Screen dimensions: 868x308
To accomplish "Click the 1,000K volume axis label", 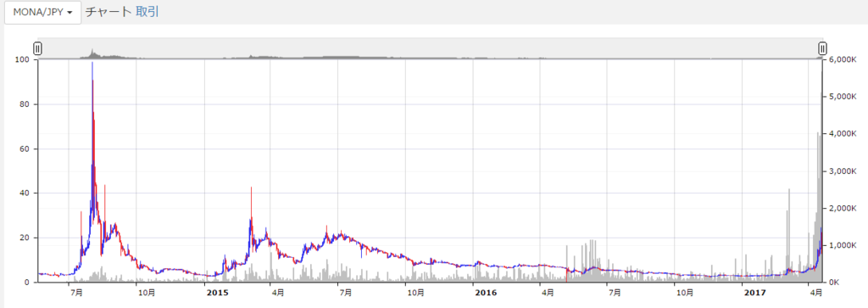I will 842,245.
